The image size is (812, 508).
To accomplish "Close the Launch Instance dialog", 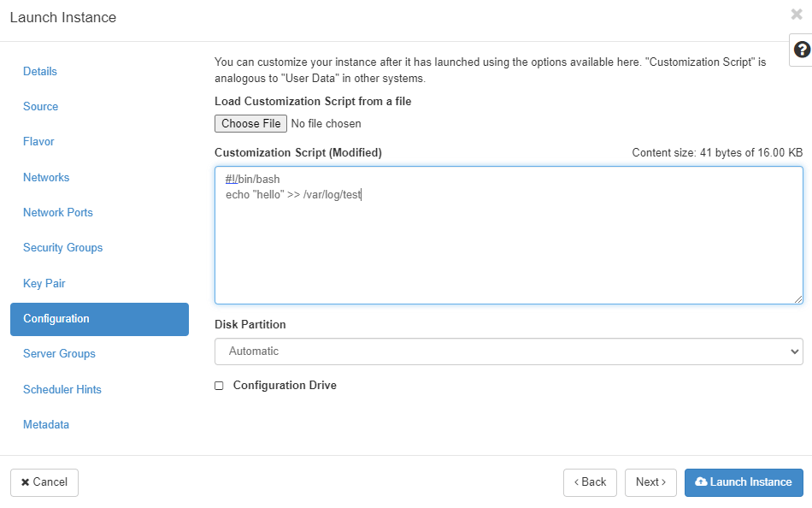I will pyautogui.click(x=797, y=15).
